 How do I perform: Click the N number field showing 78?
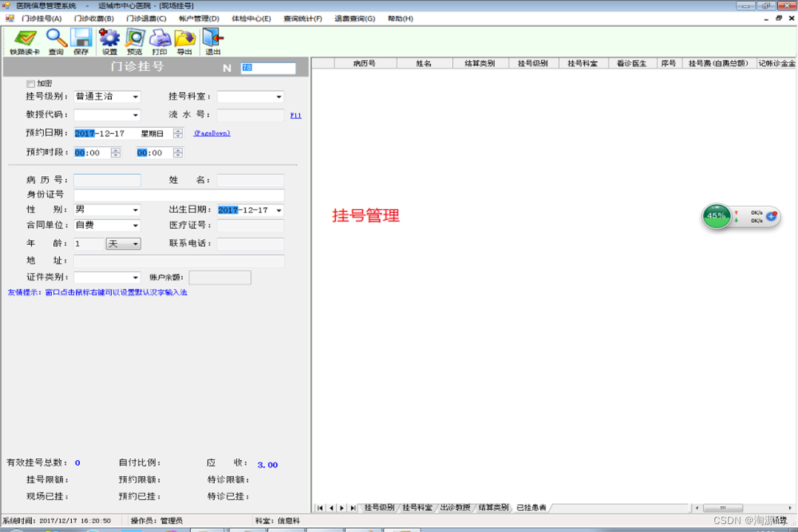point(268,68)
